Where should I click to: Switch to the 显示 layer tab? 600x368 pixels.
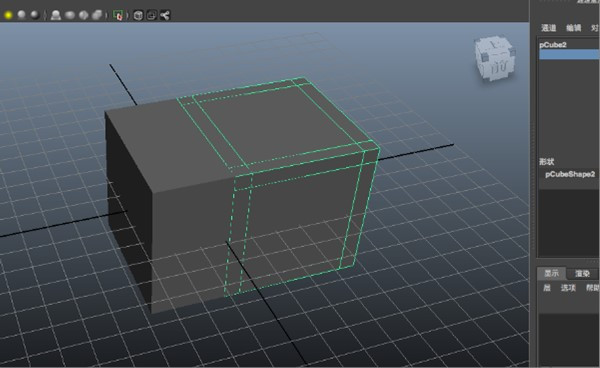tap(551, 273)
